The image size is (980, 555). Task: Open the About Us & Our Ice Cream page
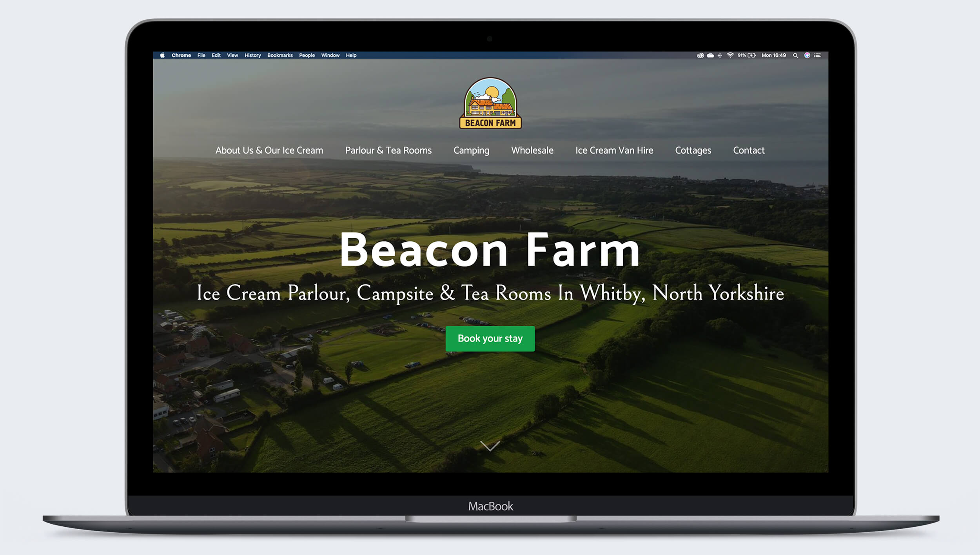[269, 149]
